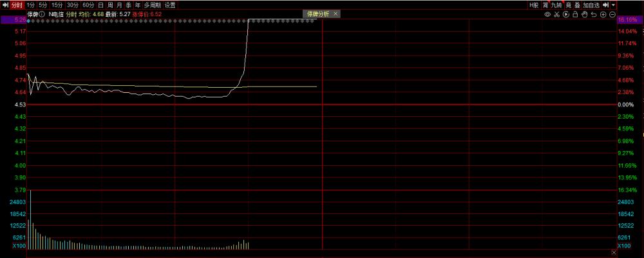The width and height of the screenshot is (644, 258).
Task: Toggle the lock icon
Action: (x=575, y=14)
